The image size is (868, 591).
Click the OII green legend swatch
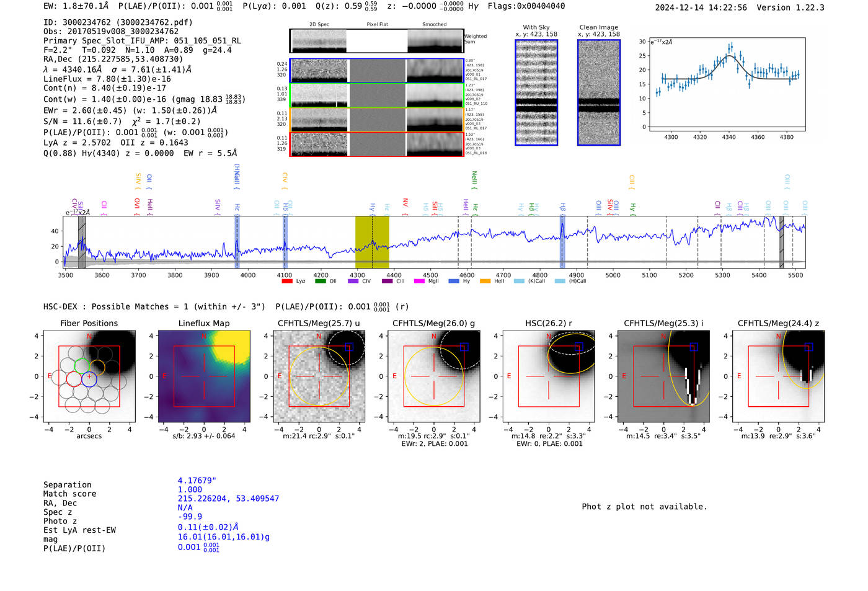[x=320, y=281]
